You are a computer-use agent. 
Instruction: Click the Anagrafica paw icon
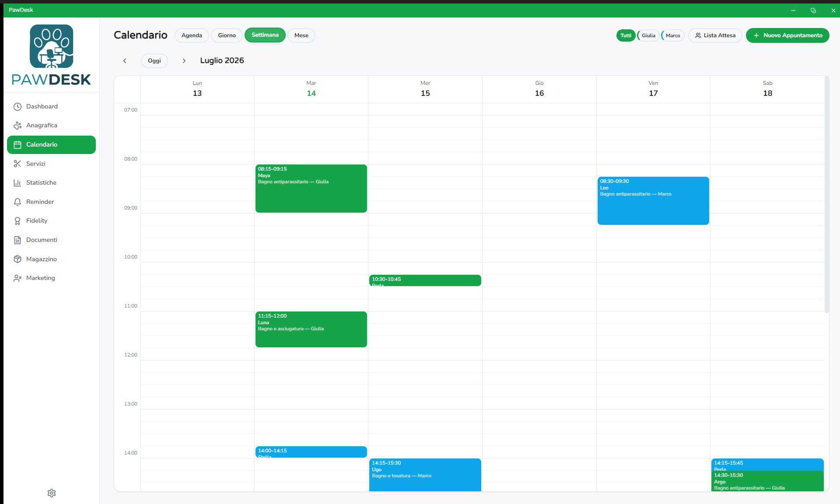click(x=17, y=126)
